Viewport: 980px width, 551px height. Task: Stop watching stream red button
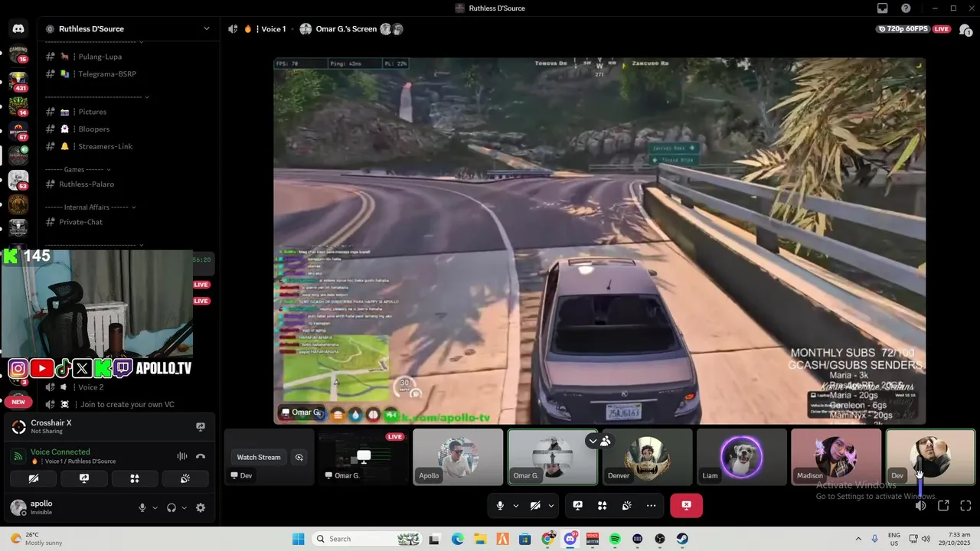tap(686, 505)
